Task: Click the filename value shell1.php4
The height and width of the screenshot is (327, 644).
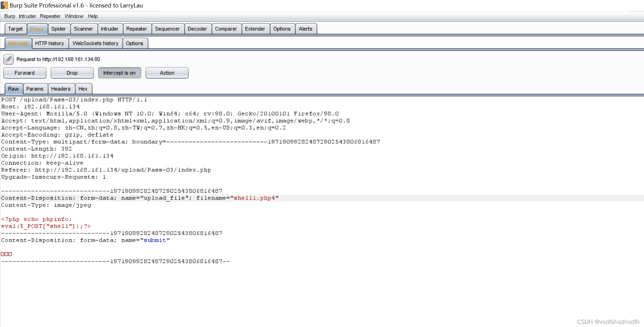Action: click(254, 198)
